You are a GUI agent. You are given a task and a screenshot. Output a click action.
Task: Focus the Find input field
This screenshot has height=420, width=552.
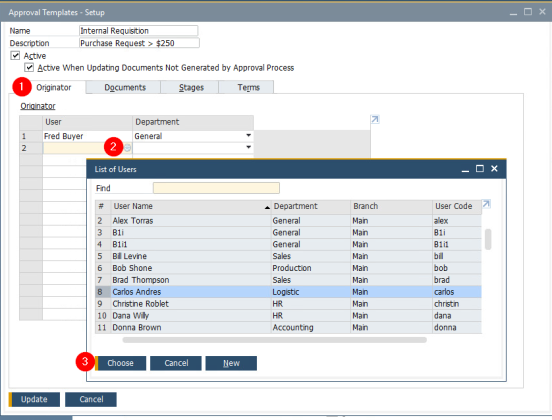tap(216, 188)
